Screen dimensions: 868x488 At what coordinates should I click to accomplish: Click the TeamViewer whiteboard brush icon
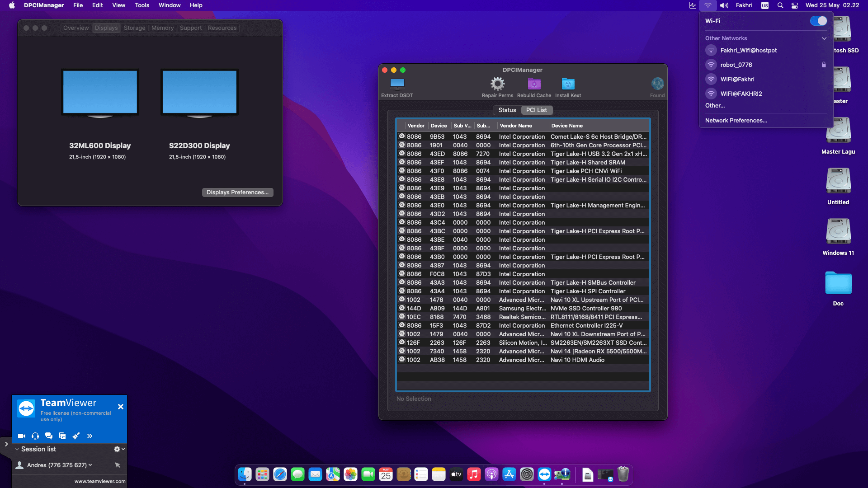point(76,436)
